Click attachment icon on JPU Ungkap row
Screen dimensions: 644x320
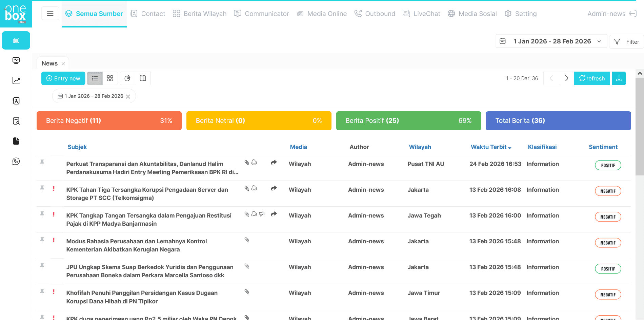[x=247, y=266]
